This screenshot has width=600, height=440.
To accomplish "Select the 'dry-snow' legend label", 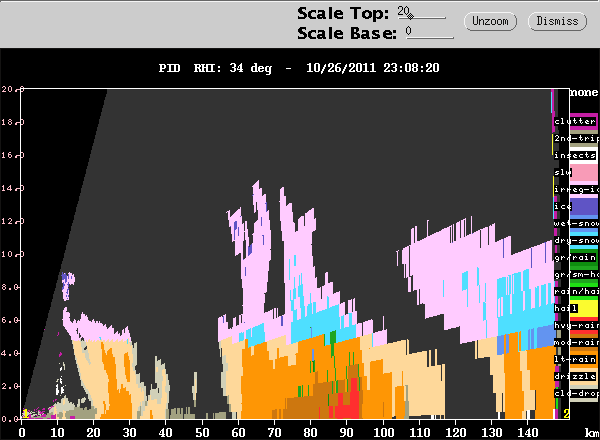I will click(x=576, y=240).
